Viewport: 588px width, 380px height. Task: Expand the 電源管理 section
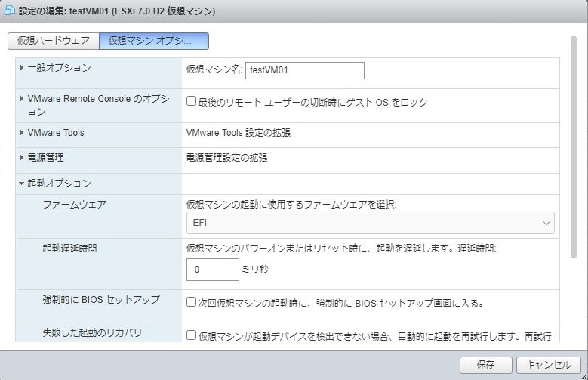(x=45, y=158)
